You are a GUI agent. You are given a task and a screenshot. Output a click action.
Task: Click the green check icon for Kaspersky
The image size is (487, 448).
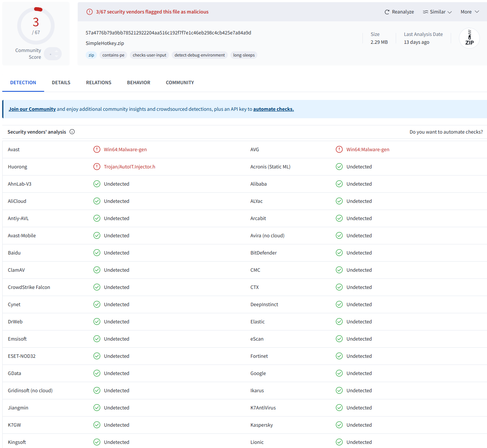click(339, 425)
